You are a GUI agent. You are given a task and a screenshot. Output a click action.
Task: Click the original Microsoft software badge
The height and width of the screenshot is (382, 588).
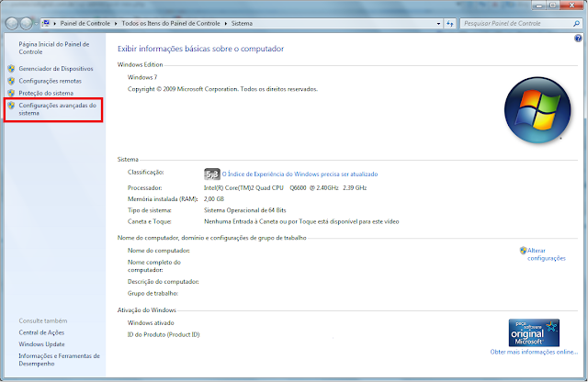click(x=534, y=332)
